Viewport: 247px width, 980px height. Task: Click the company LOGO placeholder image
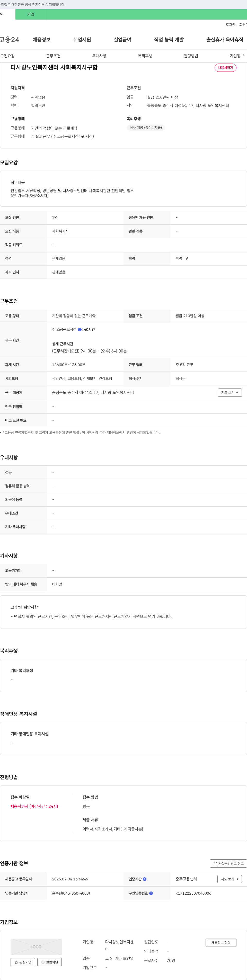[36, 947]
